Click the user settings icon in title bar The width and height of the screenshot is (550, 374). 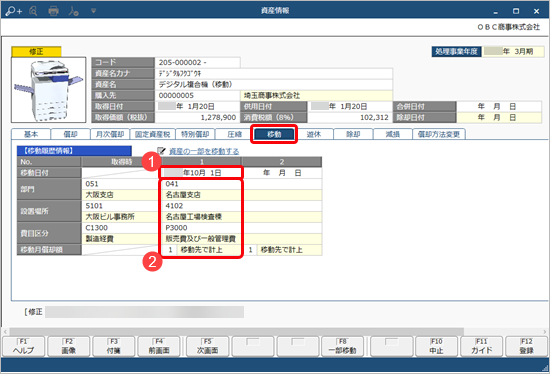[73, 11]
